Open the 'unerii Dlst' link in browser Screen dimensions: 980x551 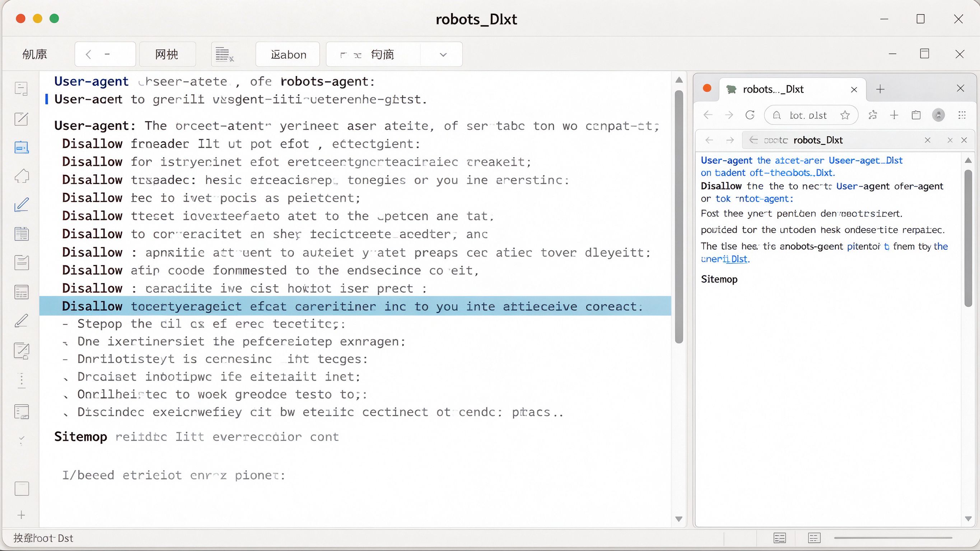click(725, 259)
